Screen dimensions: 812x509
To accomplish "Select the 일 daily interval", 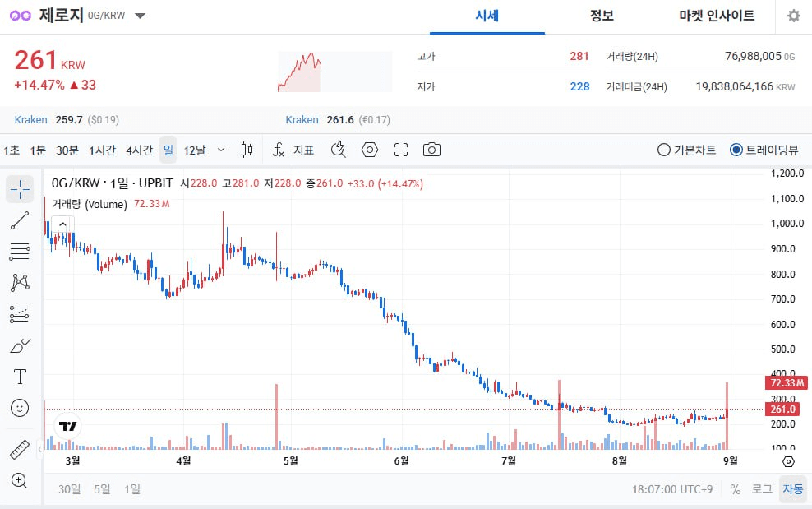I will [168, 150].
